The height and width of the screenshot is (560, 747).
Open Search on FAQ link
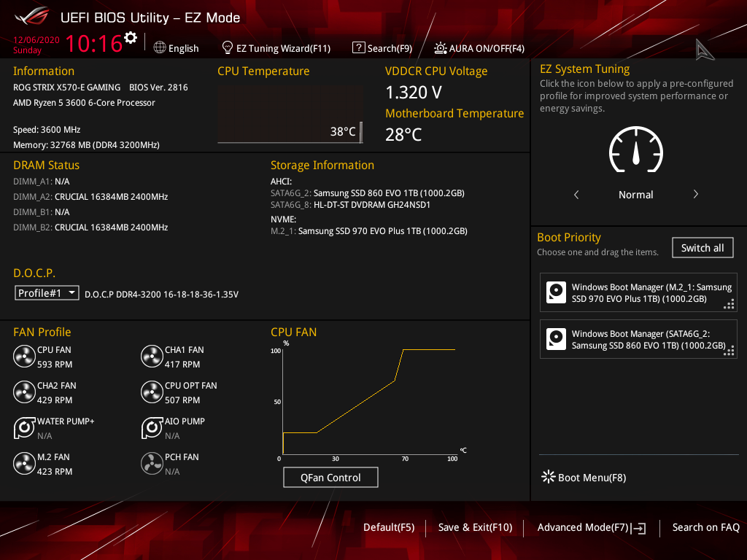pyautogui.click(x=706, y=528)
